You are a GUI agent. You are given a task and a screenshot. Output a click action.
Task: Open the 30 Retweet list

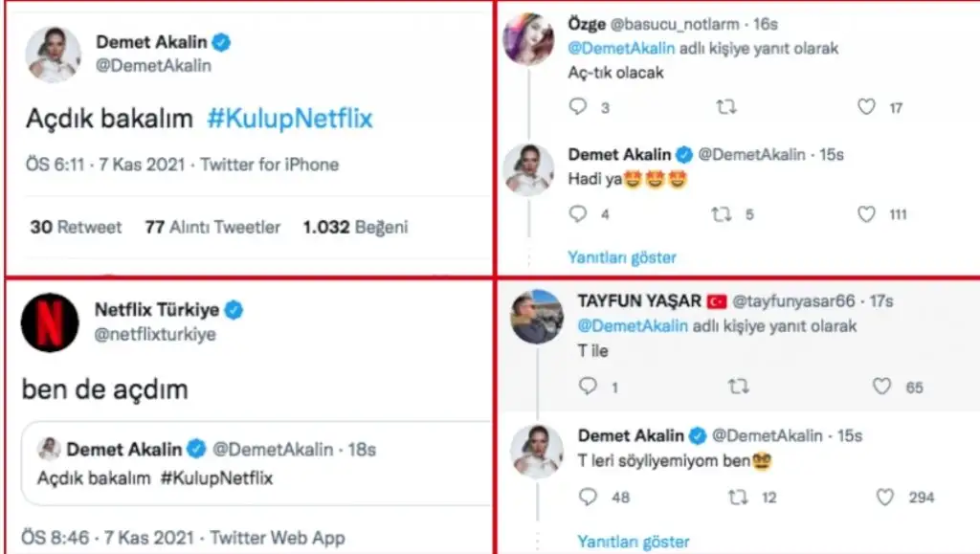76,227
